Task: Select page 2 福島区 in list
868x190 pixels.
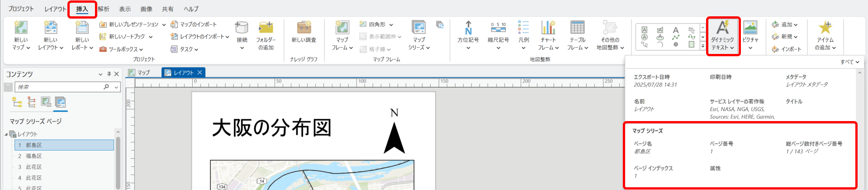Action: click(x=33, y=156)
